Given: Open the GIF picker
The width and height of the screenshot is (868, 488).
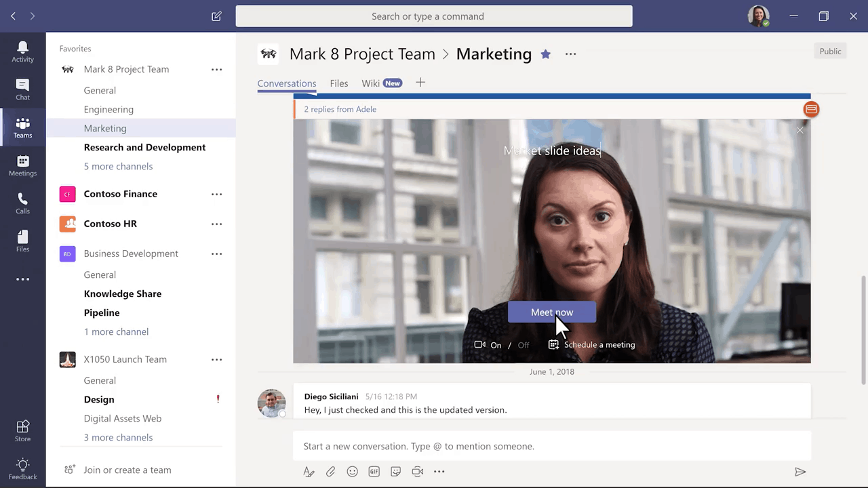Looking at the screenshot, I should 374,471.
